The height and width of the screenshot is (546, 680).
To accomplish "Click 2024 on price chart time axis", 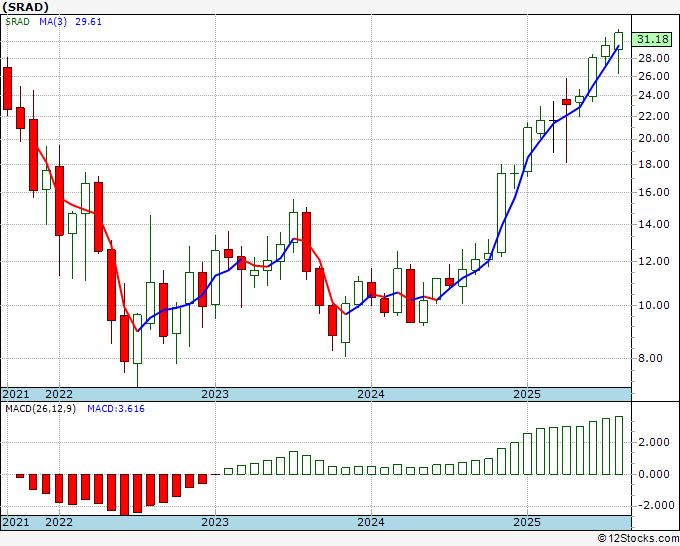I will [x=371, y=394].
